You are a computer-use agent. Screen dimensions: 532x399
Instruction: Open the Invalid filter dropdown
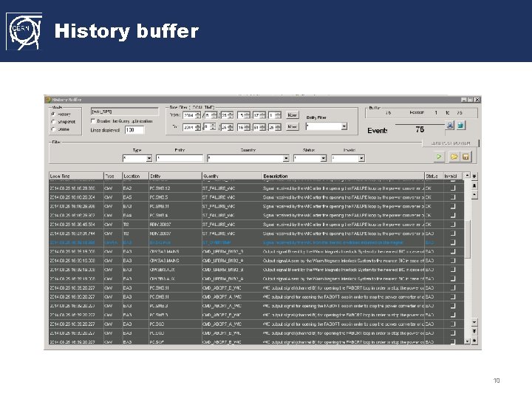point(361,158)
